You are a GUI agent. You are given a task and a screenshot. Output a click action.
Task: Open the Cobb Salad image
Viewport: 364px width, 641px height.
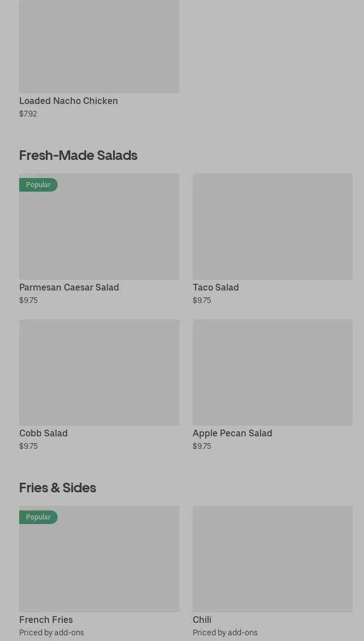(99, 372)
